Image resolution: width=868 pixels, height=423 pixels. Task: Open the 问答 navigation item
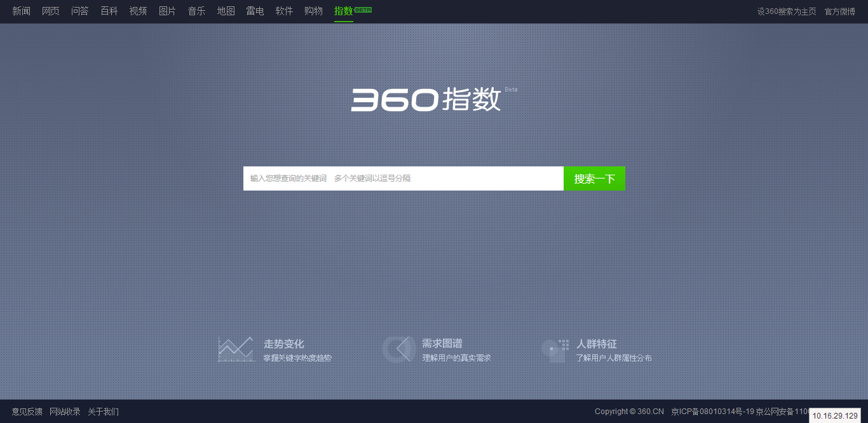[x=80, y=11]
